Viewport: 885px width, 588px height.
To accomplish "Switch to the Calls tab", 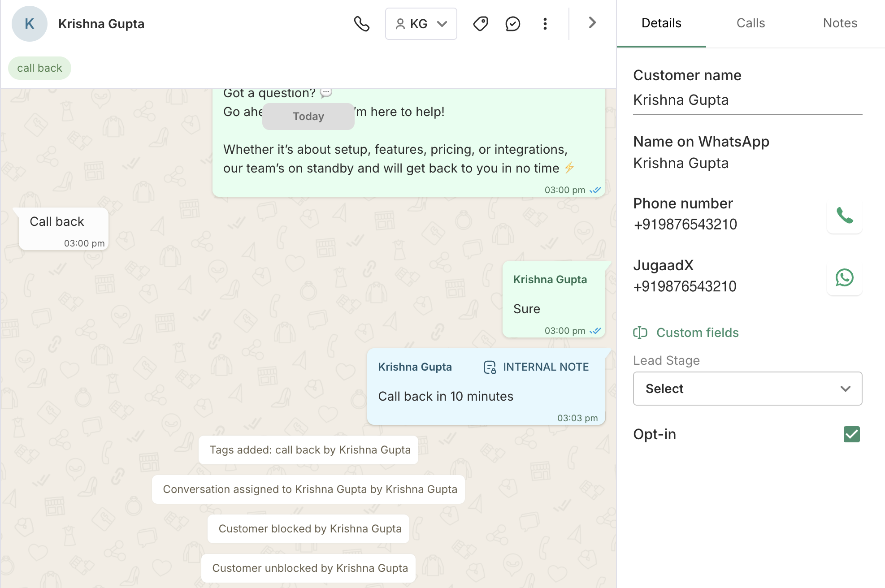I will click(751, 23).
